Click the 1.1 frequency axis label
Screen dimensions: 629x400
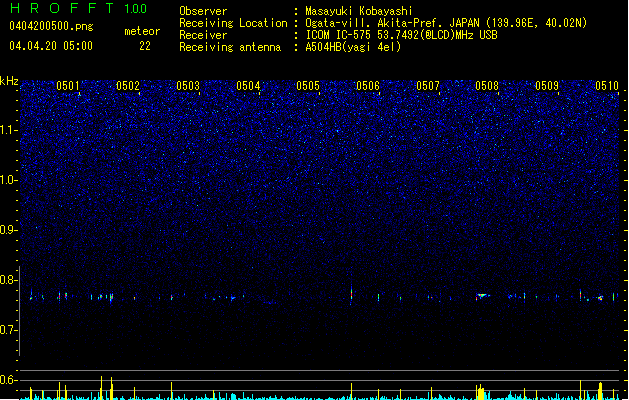click(8, 130)
